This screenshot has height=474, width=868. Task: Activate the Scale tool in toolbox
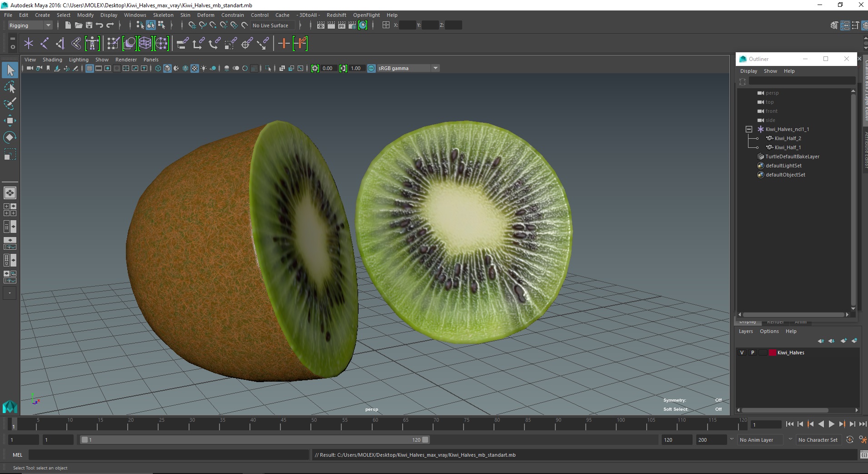(x=10, y=154)
